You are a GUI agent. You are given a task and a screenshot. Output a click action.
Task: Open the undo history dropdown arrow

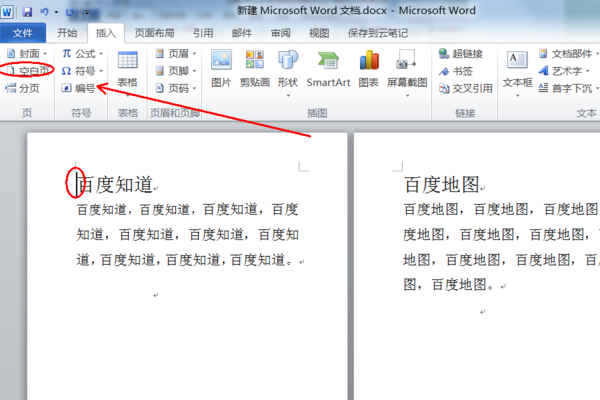coord(56,13)
